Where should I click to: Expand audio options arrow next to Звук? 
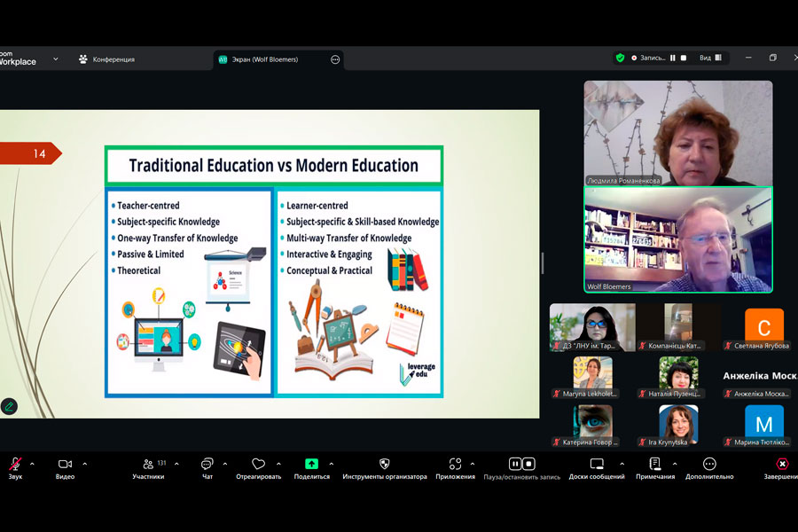tap(32, 464)
